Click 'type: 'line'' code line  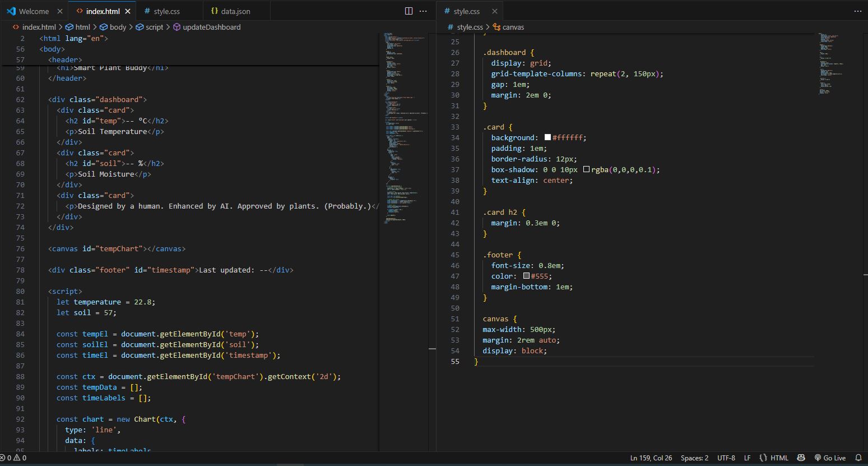(93, 430)
